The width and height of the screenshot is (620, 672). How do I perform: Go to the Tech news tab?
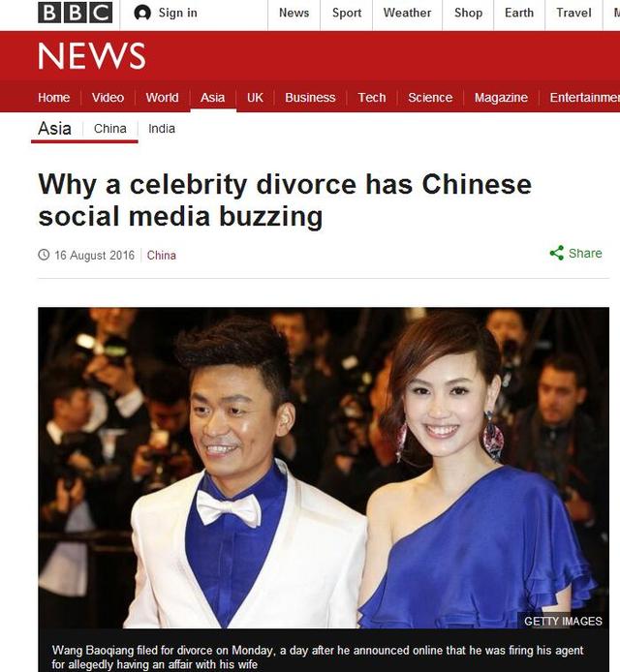372,98
